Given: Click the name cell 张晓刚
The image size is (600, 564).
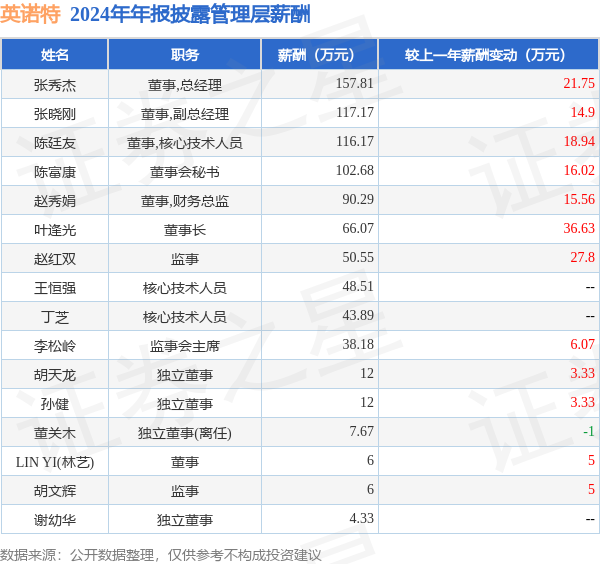Looking at the screenshot, I should click(55, 114).
